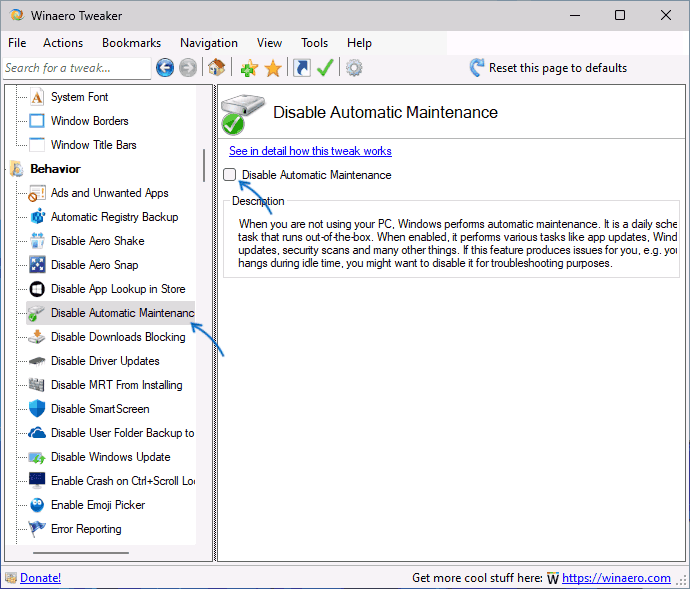Add bookmark with green plus star icon
This screenshot has height=589, width=690.
pyautogui.click(x=249, y=68)
